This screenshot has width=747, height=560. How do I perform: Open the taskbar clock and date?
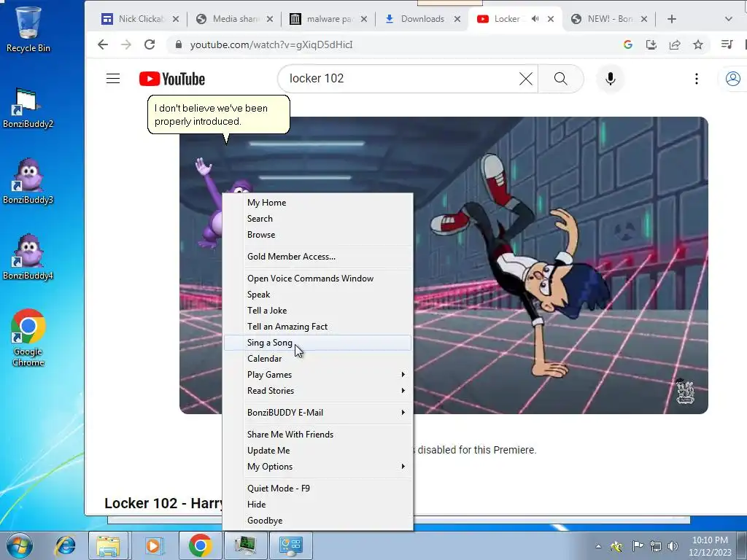(x=710, y=546)
